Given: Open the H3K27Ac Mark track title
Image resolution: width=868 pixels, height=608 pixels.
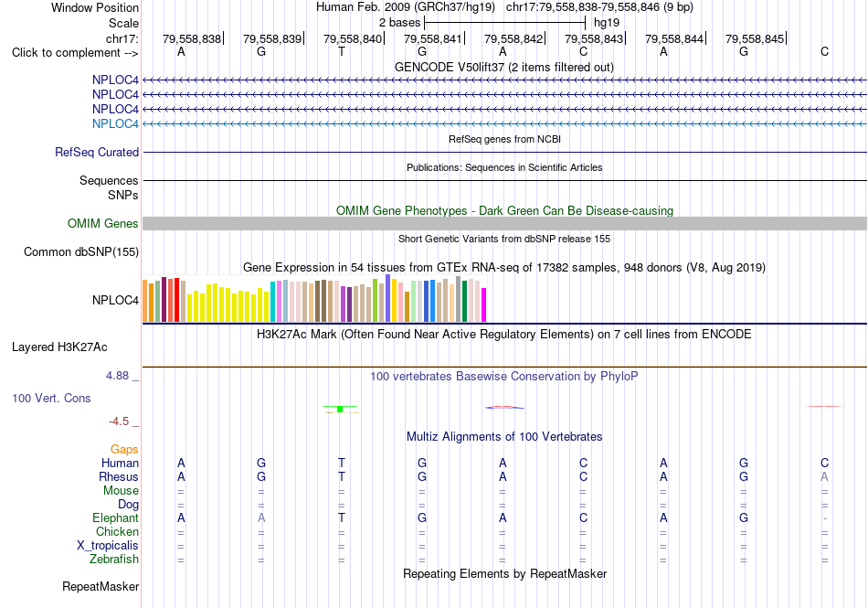Looking at the screenshot, I should 503,335.
